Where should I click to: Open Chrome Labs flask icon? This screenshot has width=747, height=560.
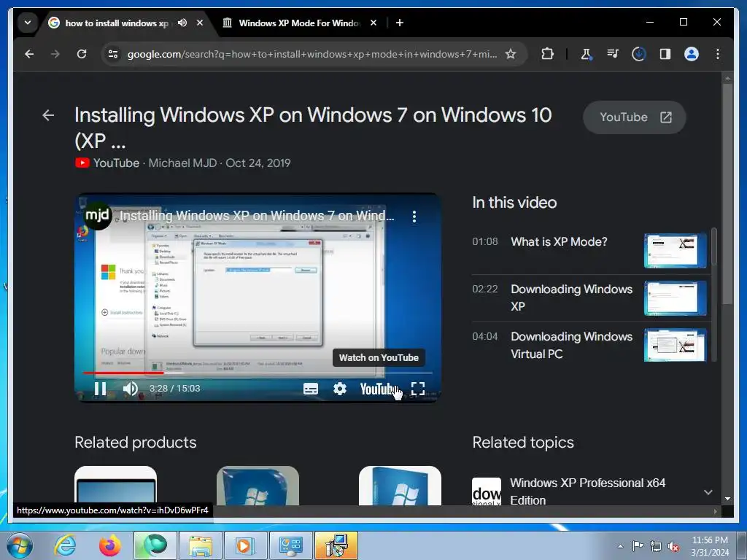click(587, 54)
